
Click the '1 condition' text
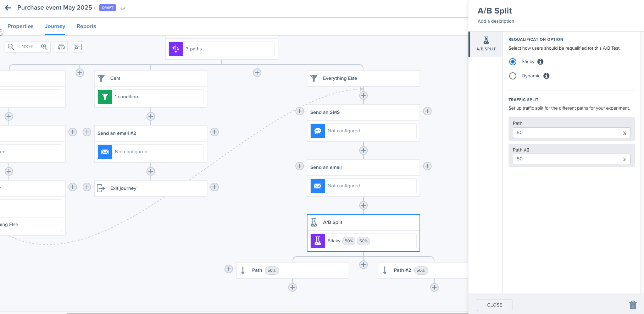pyautogui.click(x=126, y=97)
